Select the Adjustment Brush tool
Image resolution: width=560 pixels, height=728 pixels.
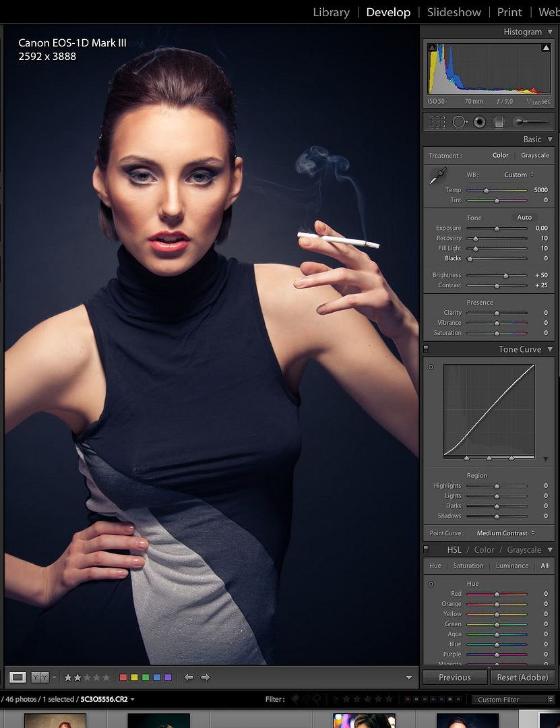click(x=530, y=122)
